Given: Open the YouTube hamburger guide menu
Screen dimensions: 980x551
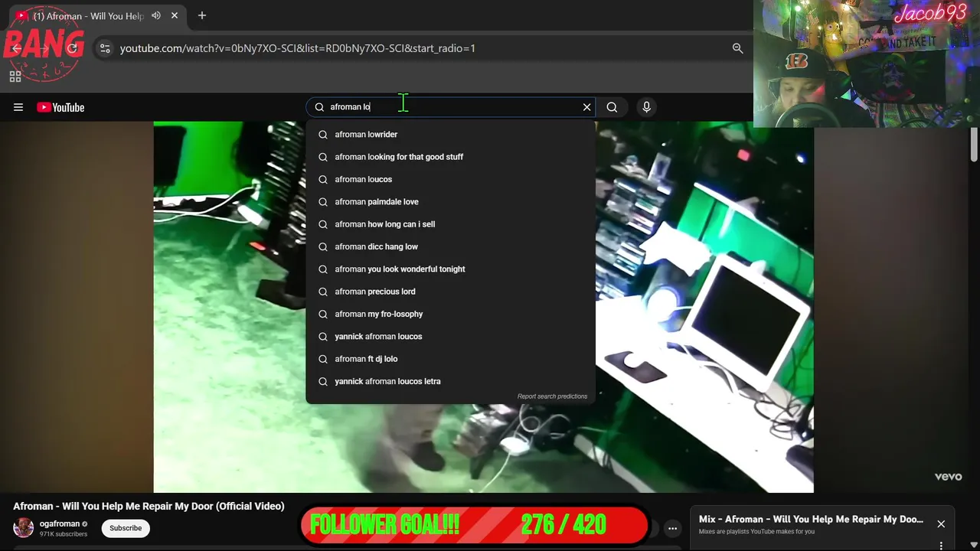Looking at the screenshot, I should point(18,107).
